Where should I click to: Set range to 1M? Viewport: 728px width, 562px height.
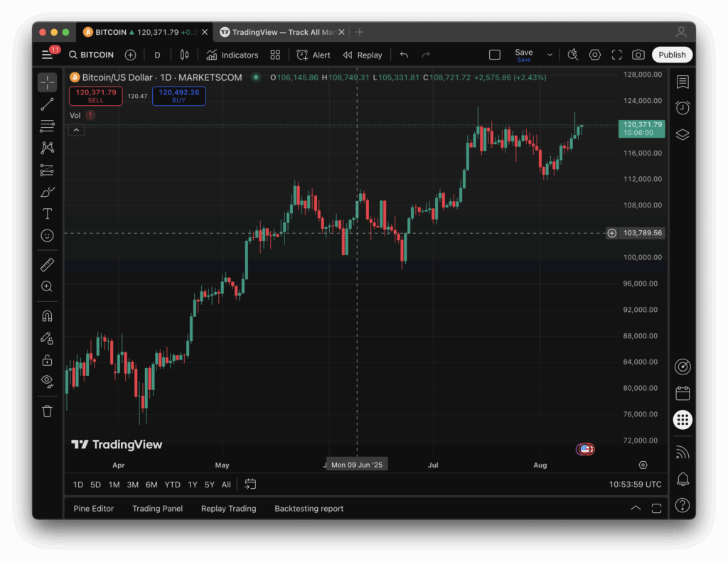pos(114,485)
